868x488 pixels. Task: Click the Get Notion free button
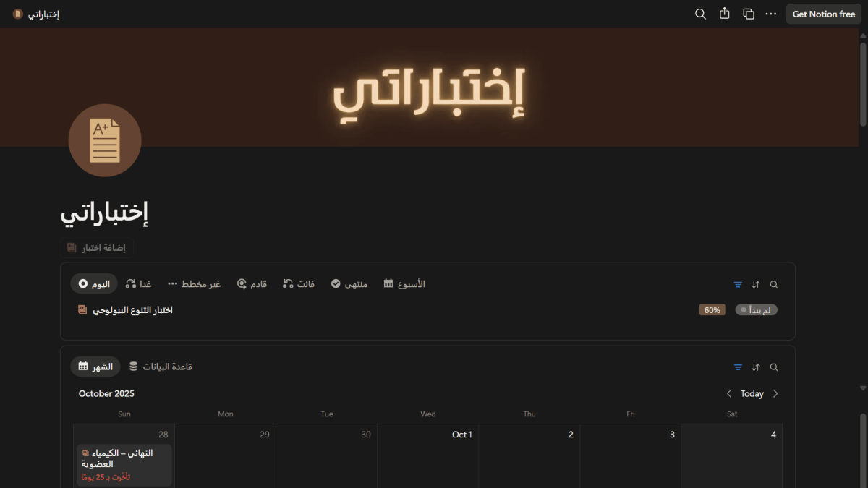click(823, 14)
